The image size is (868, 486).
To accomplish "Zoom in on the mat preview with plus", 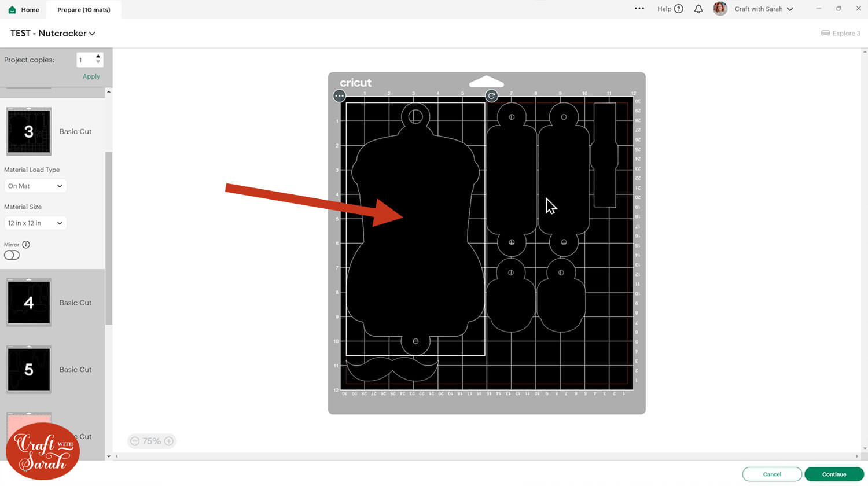I will [169, 441].
